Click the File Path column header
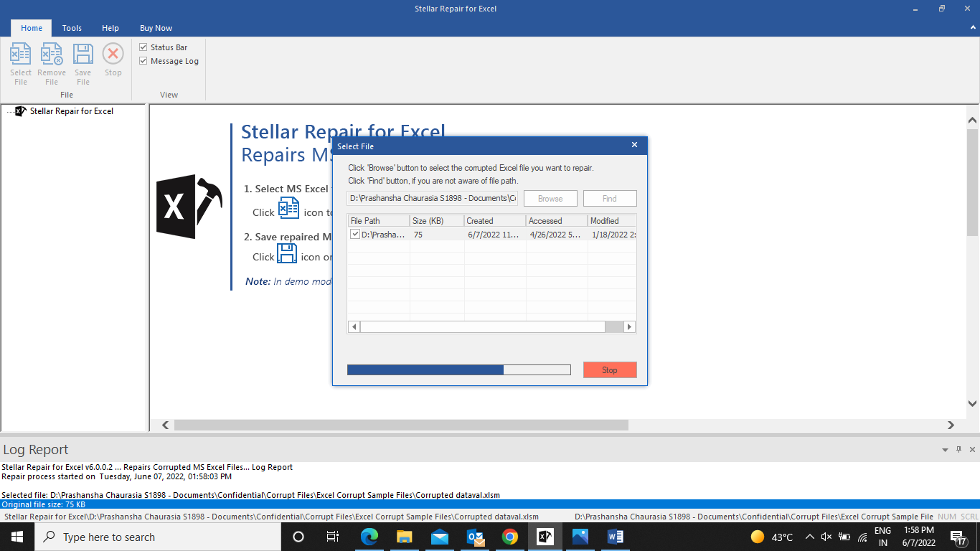Viewport: 980px width, 551px height. (378, 220)
